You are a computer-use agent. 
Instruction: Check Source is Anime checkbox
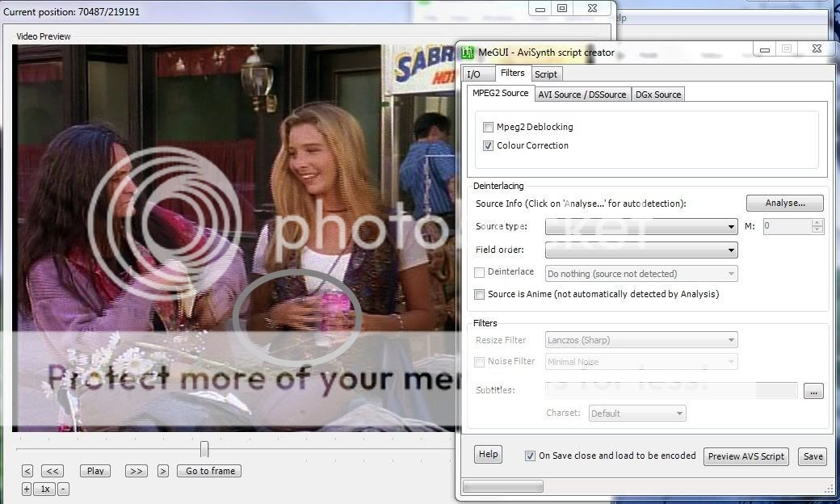tap(480, 295)
